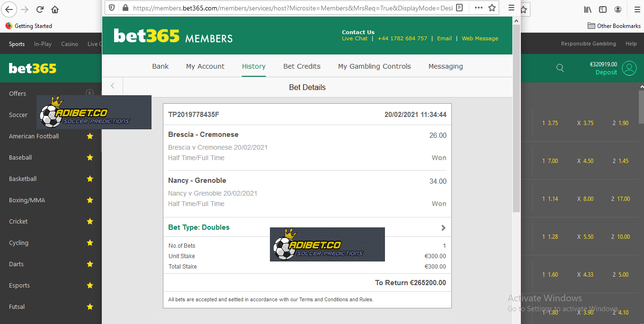Open the Bet Credits tab
Screen dimensions: 644x324
[x=302, y=66]
